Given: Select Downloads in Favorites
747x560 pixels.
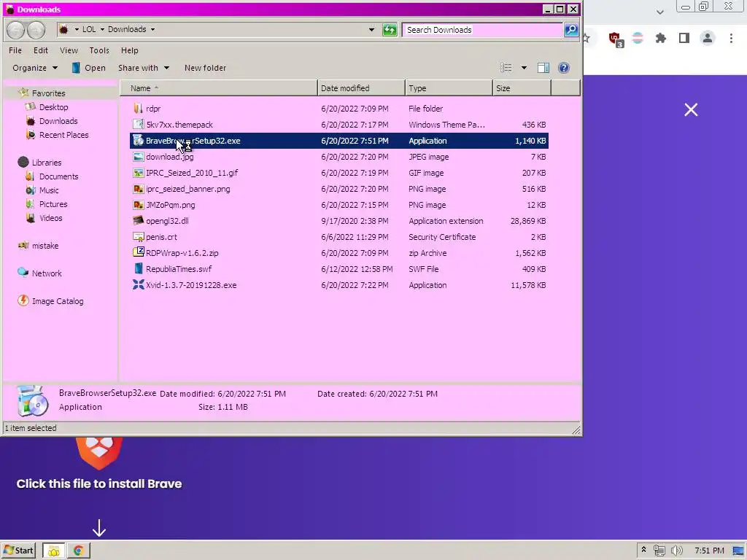Looking at the screenshot, I should pos(58,121).
